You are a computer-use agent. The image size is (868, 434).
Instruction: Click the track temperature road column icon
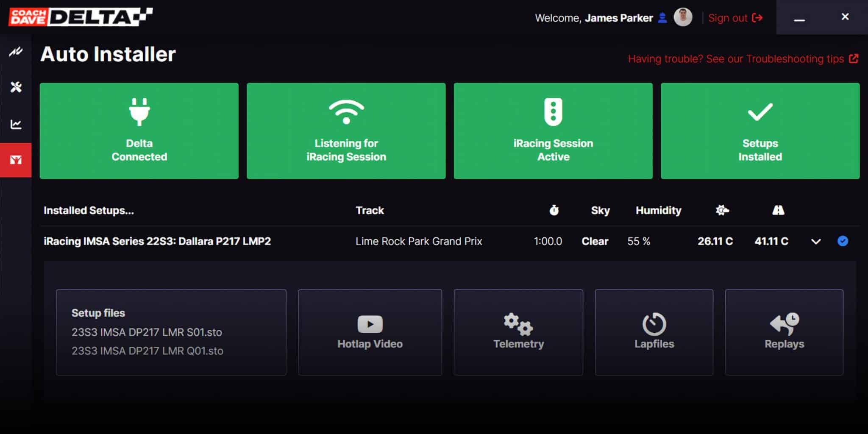(778, 210)
